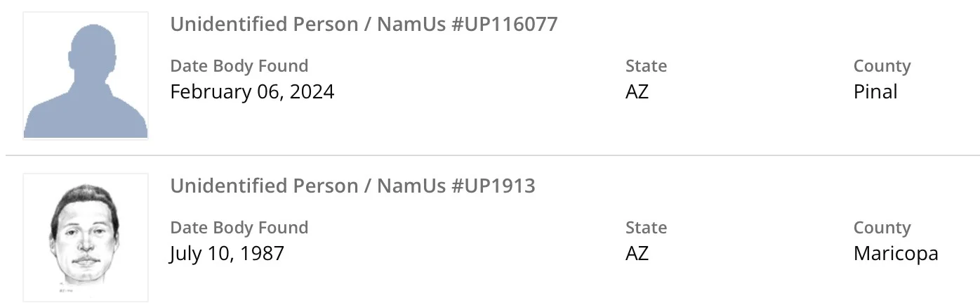This screenshot has width=980, height=303.
Task: Click 'Date Body Found' label above February date
Action: [239, 66]
